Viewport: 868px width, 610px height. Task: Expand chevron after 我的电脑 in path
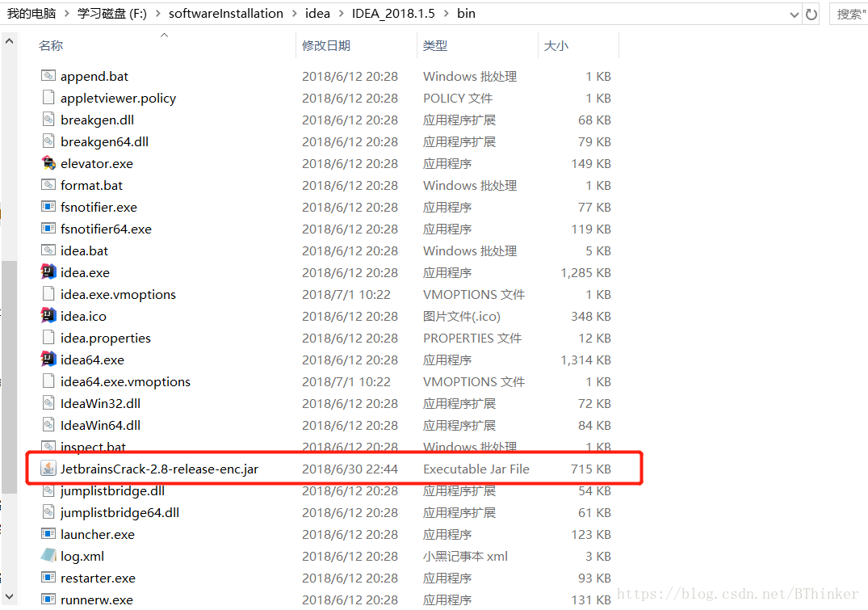click(67, 13)
